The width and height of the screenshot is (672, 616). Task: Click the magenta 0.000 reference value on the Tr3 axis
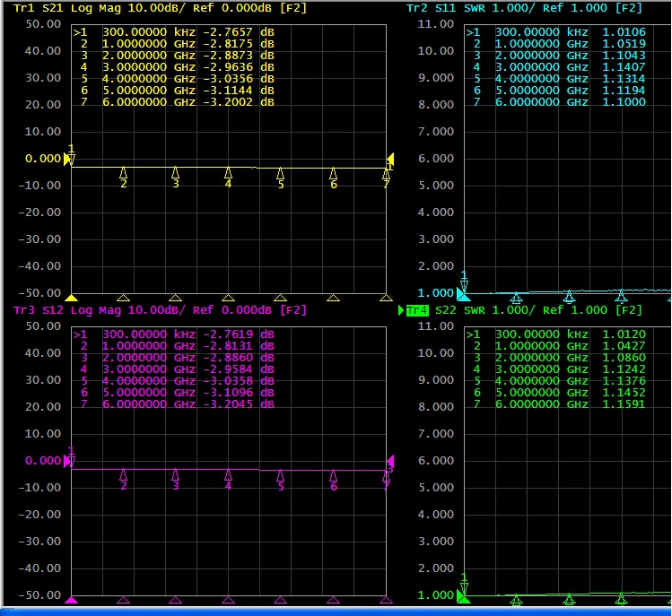pyautogui.click(x=43, y=461)
